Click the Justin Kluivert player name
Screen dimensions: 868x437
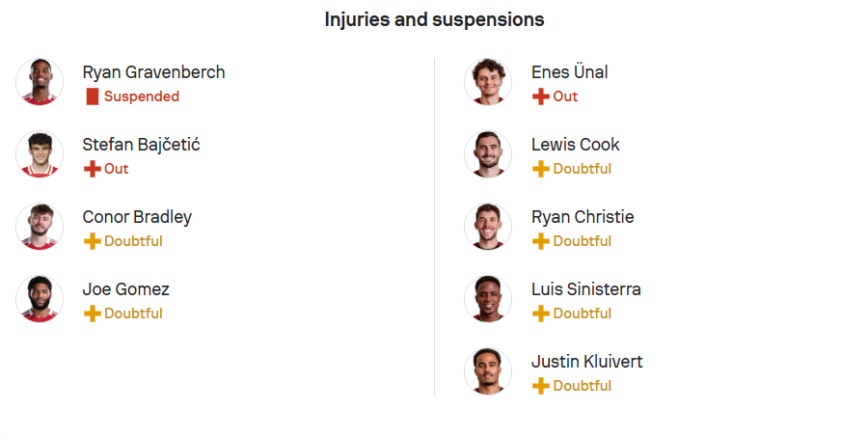pos(586,362)
